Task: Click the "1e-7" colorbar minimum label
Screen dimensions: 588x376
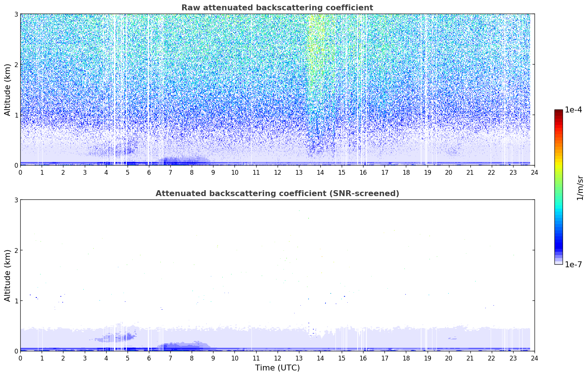Action: [574, 264]
